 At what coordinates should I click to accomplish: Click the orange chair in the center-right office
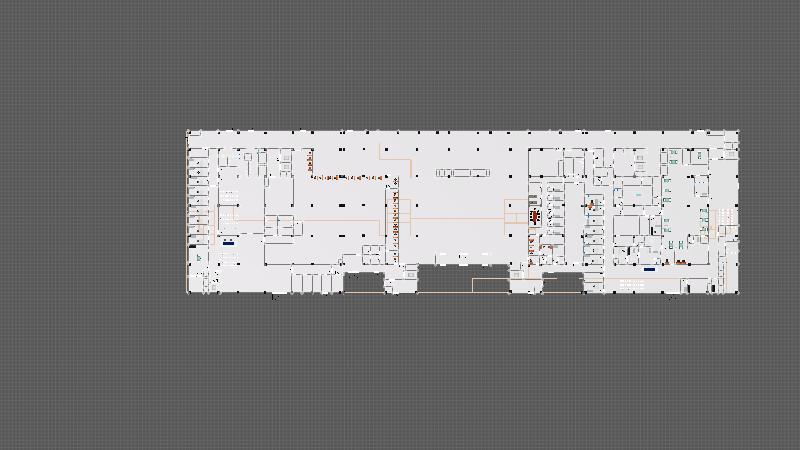click(591, 204)
